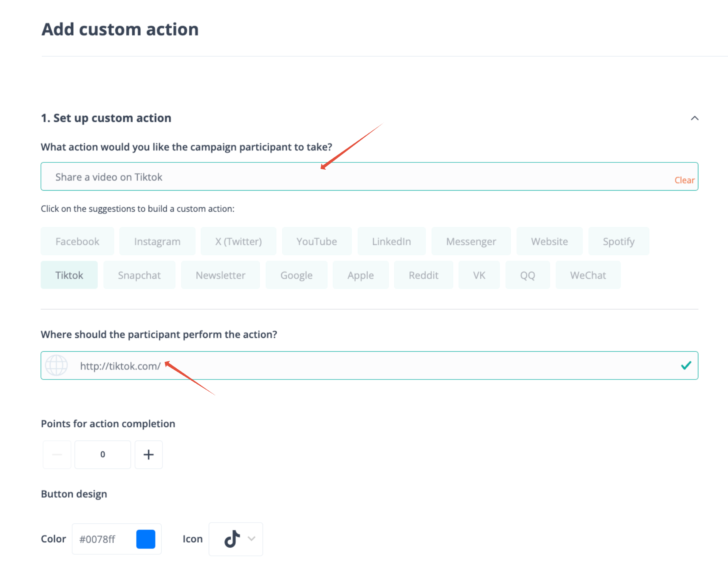The width and height of the screenshot is (728, 582).
Task: Select the Snapchat suggestion
Action: [x=139, y=275]
